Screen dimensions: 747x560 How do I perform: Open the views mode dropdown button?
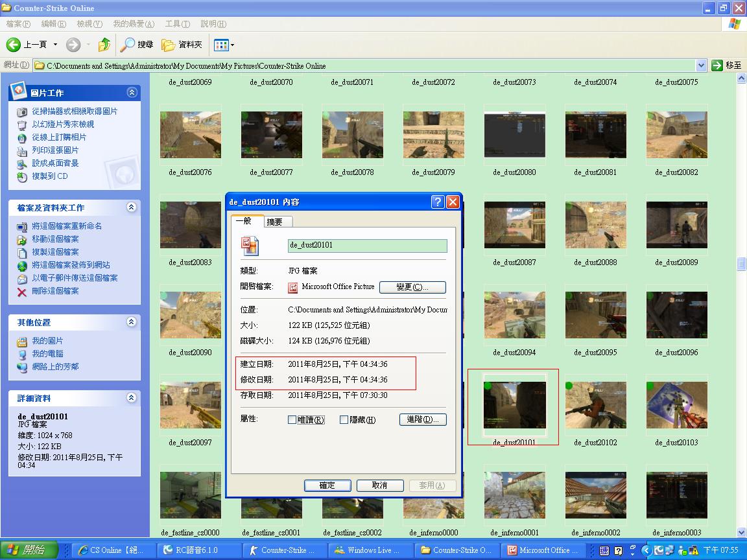click(224, 45)
